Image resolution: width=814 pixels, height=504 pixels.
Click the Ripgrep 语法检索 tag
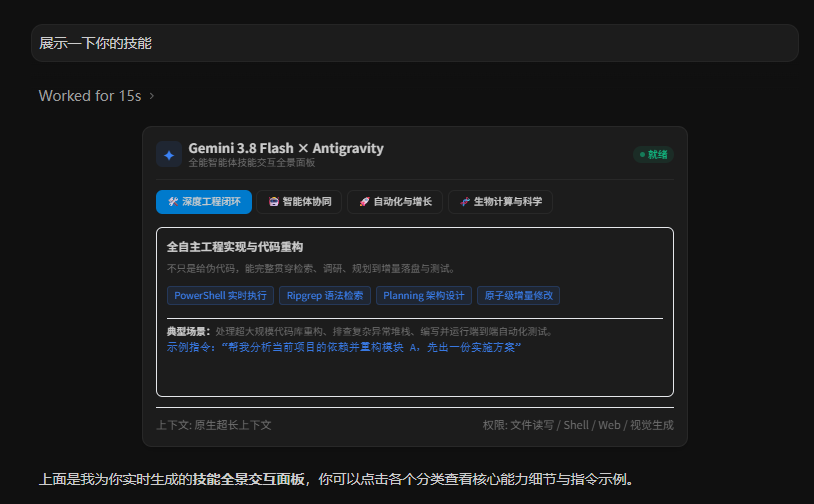tap(325, 295)
